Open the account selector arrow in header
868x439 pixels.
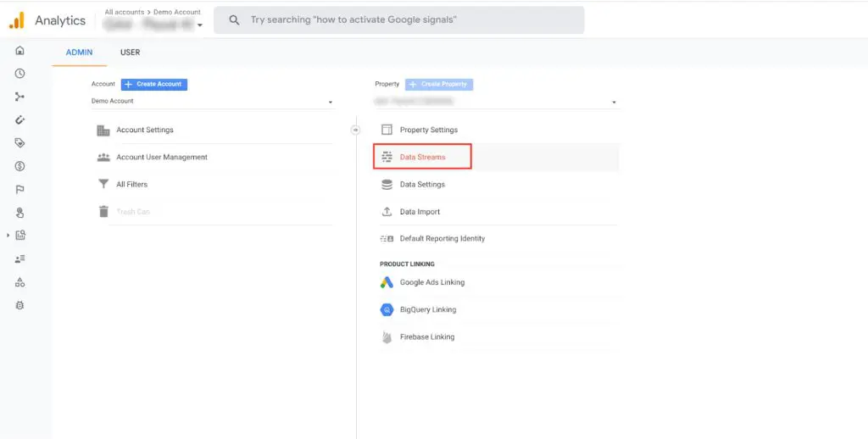tap(200, 25)
